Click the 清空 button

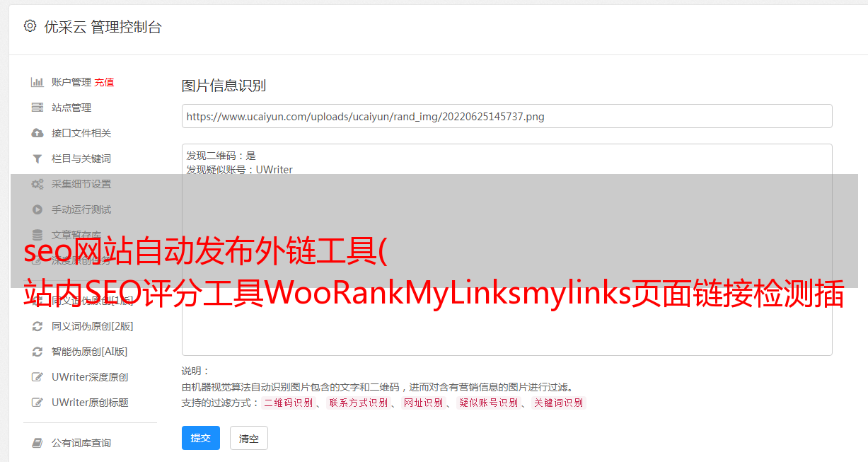[x=249, y=438]
